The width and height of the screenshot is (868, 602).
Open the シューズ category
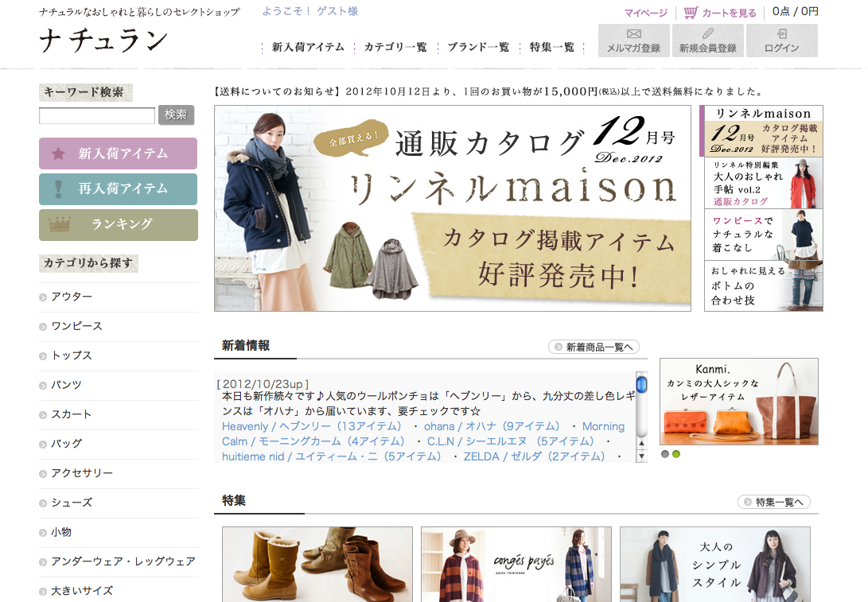point(72,503)
